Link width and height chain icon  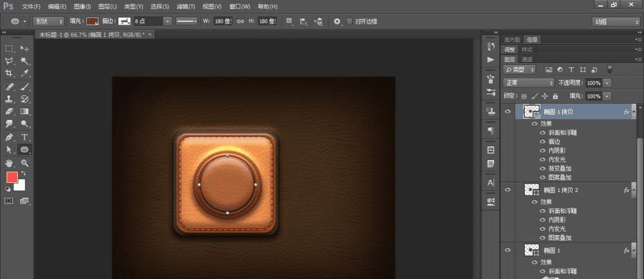click(240, 21)
